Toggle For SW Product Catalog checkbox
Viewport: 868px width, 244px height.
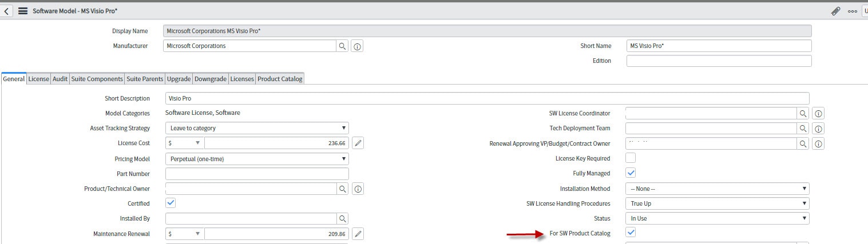[x=631, y=233]
